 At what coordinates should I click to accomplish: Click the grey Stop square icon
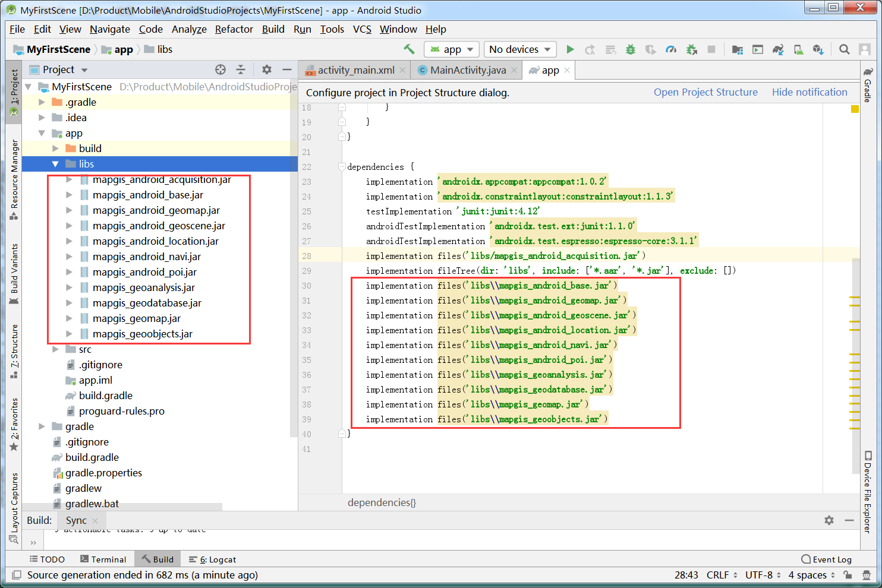point(711,49)
